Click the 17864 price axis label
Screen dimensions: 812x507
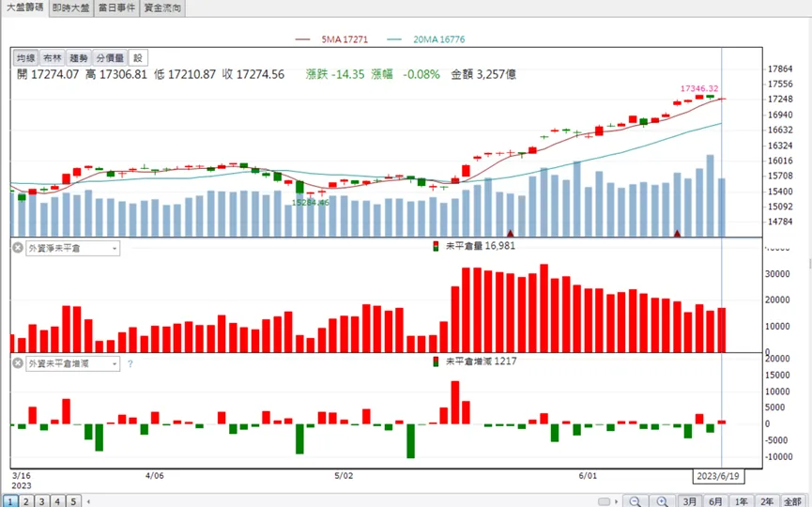pyautogui.click(x=780, y=69)
